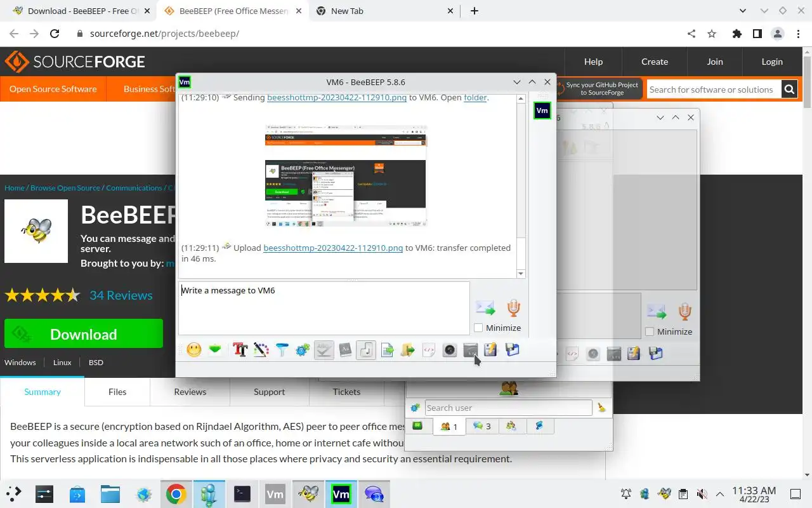The image size is (812, 508).
Task: Bookmark this page with star icon
Action: click(712, 34)
